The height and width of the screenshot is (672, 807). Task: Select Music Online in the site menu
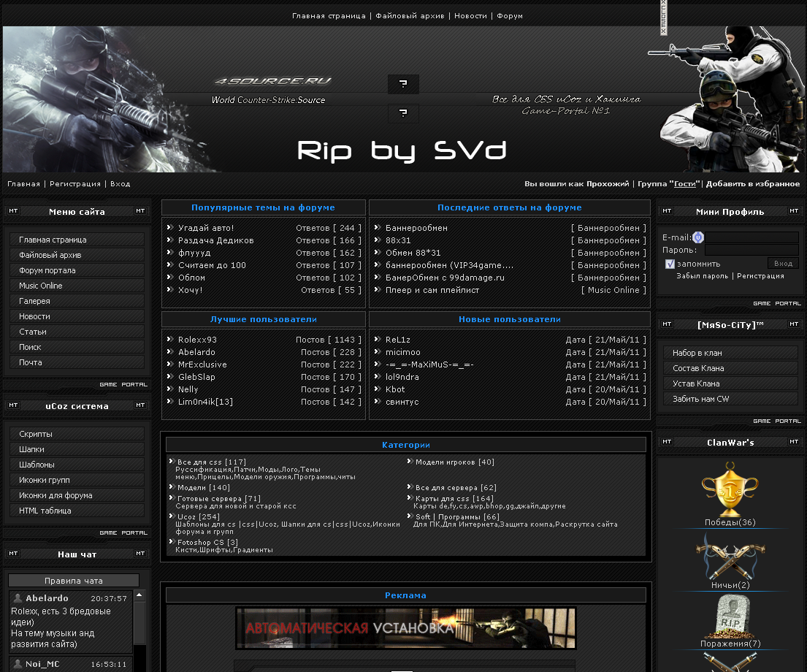pyautogui.click(x=41, y=286)
